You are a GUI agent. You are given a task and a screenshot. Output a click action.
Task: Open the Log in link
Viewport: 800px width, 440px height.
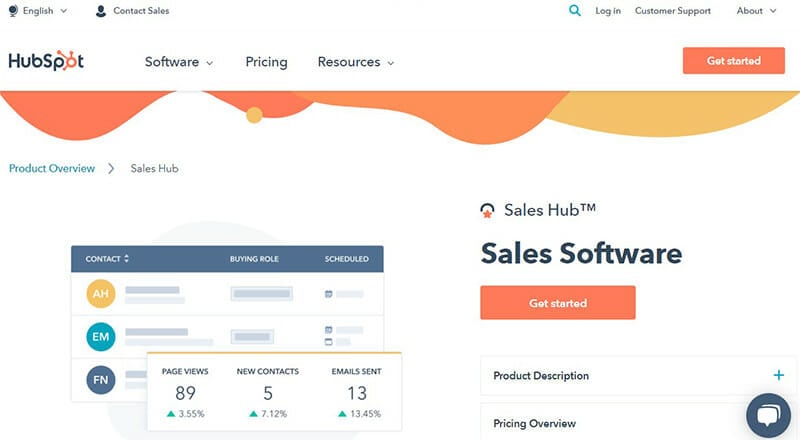(x=608, y=11)
